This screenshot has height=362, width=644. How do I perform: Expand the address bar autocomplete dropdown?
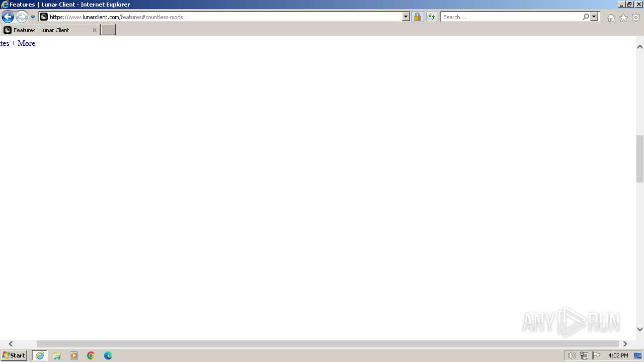[406, 17]
